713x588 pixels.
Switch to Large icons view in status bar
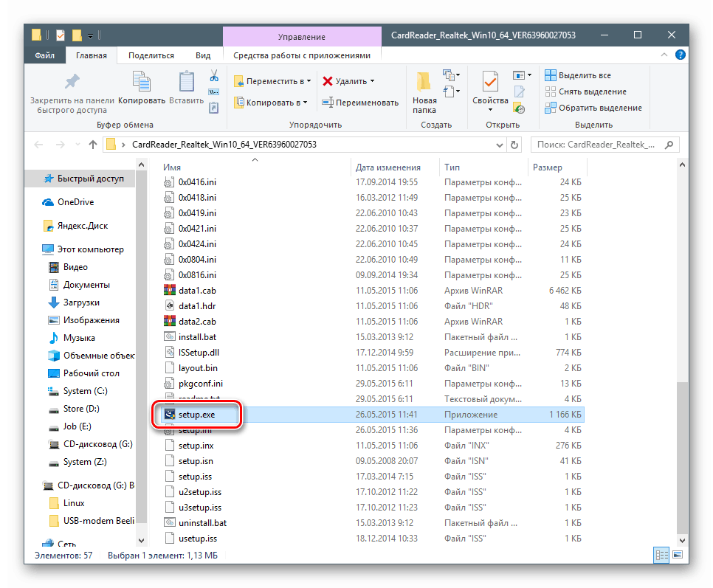(x=678, y=555)
